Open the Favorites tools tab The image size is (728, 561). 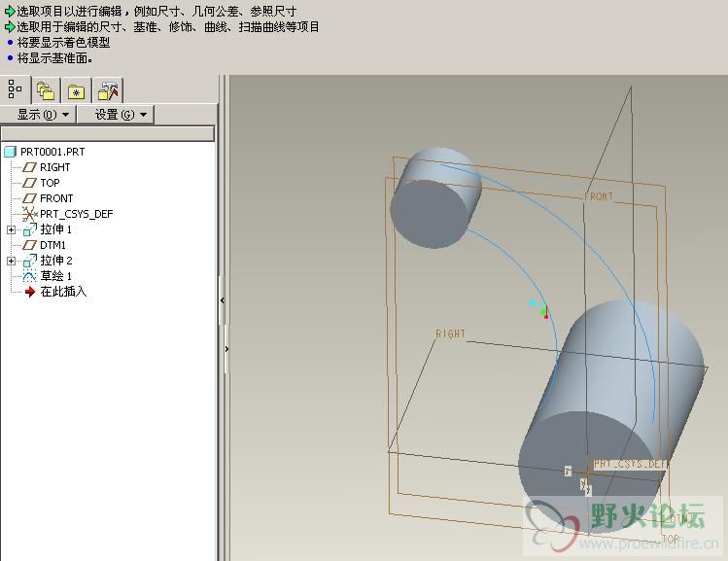coord(108,90)
